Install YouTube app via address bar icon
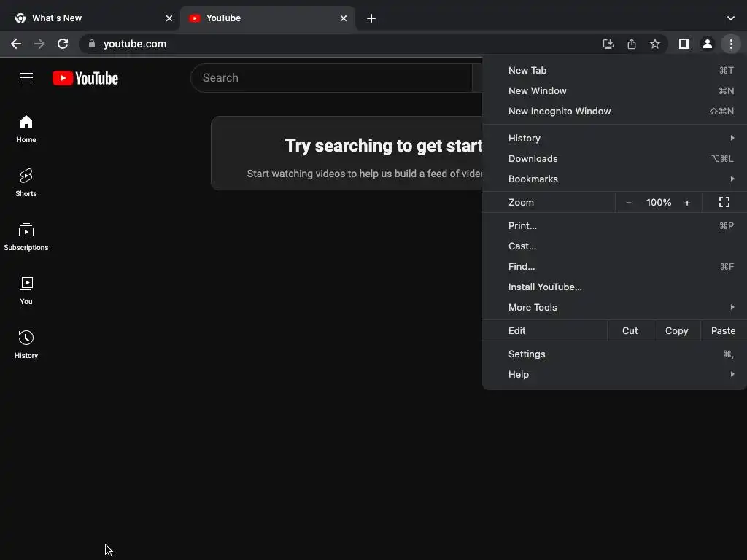Image resolution: width=747 pixels, height=560 pixels. coord(608,44)
